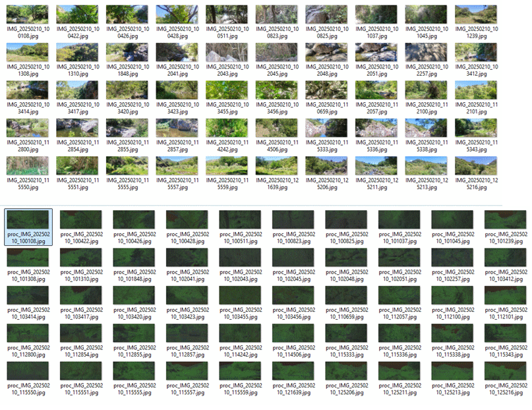Select the proc_IMG_20250210_125216.jpg file
This screenshot has width=532, height=410.
point(505,371)
